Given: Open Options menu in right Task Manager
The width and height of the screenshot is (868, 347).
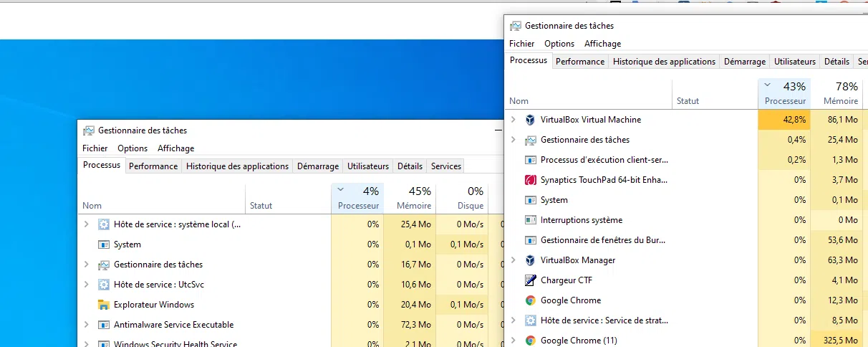Looking at the screenshot, I should pyautogui.click(x=559, y=44).
